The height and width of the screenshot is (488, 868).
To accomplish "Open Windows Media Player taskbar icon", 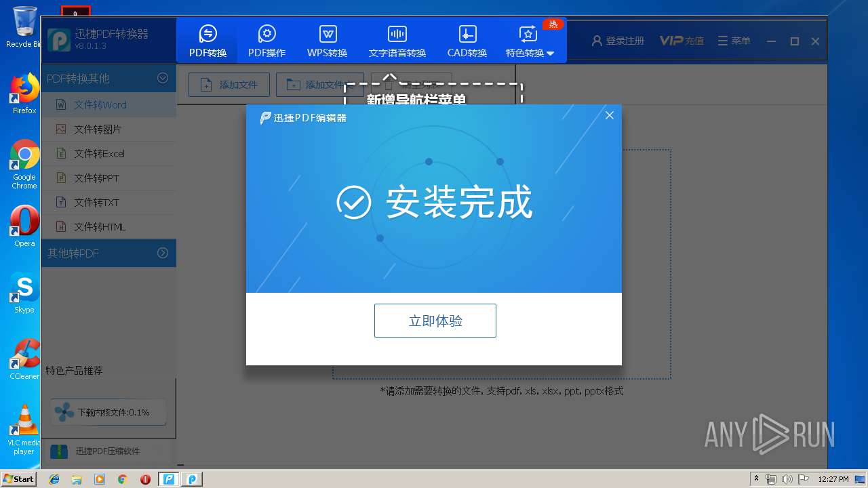I will coord(100,479).
